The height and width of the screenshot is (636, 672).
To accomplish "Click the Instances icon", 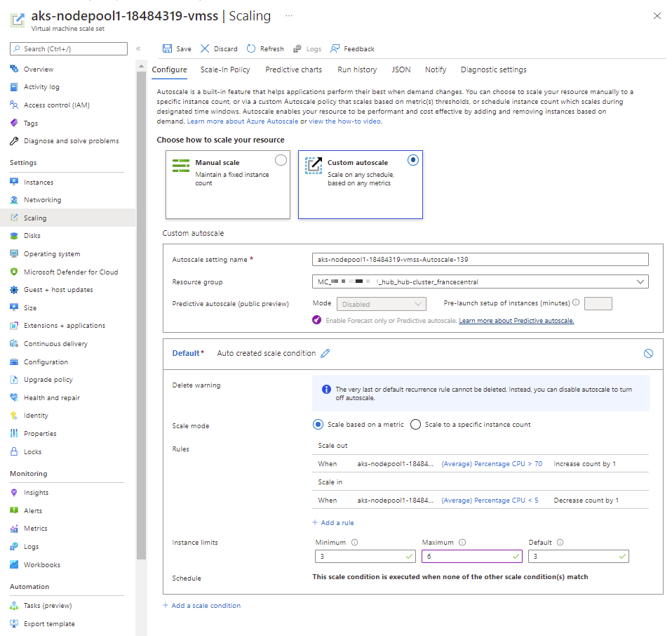I will click(14, 182).
